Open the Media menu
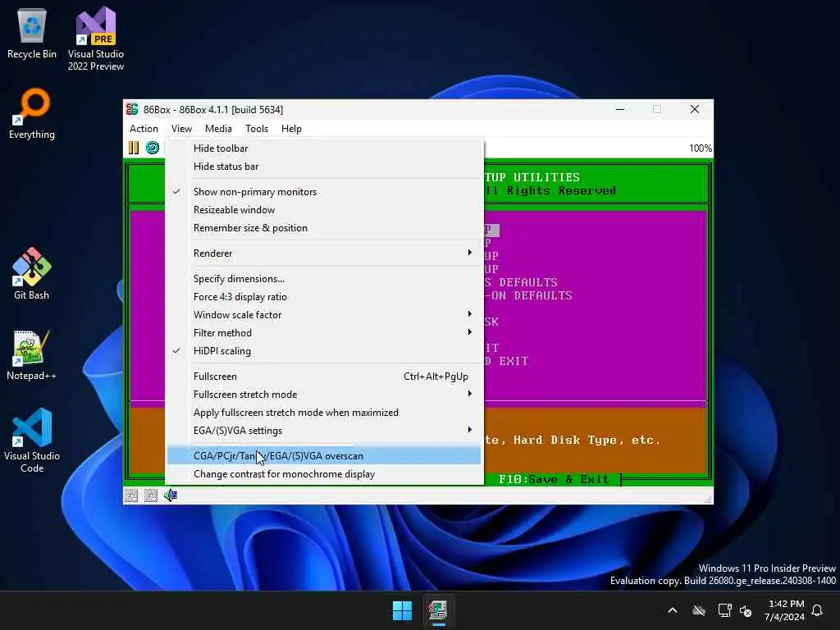 pyautogui.click(x=218, y=129)
